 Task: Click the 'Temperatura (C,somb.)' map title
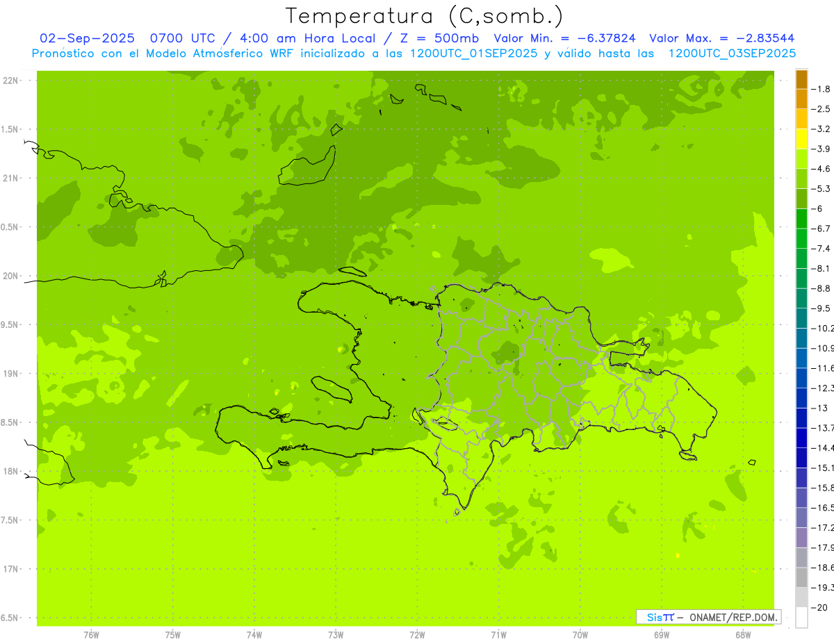425,15
